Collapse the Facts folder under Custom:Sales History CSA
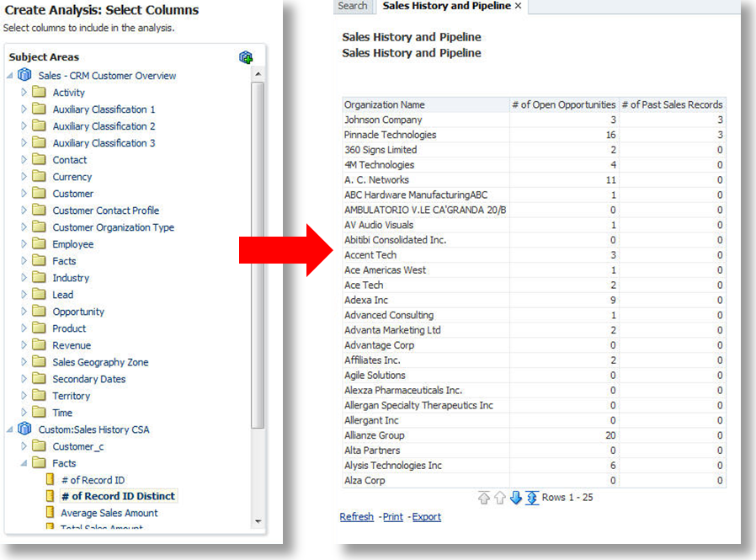756x560 pixels. 24,463
